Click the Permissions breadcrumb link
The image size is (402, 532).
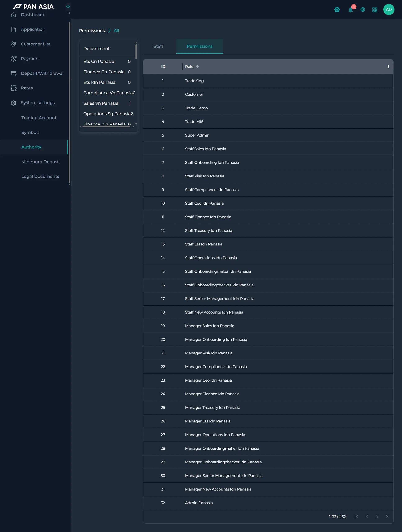[x=92, y=31]
